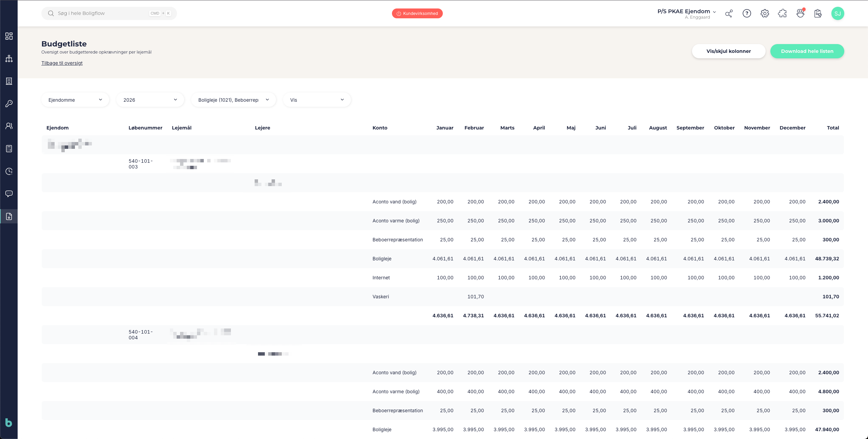Click the November column header
Screen dimensions: 868x439
[757, 128]
